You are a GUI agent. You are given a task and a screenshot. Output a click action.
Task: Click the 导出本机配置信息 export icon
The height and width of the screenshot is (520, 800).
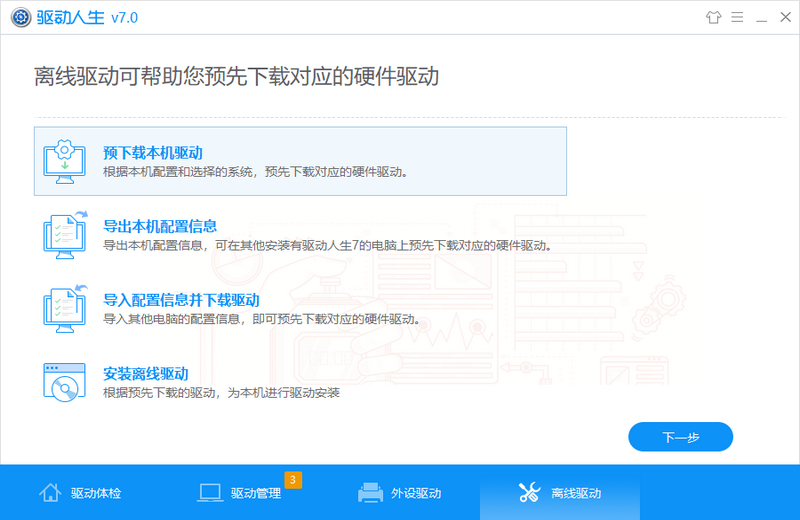(64, 234)
